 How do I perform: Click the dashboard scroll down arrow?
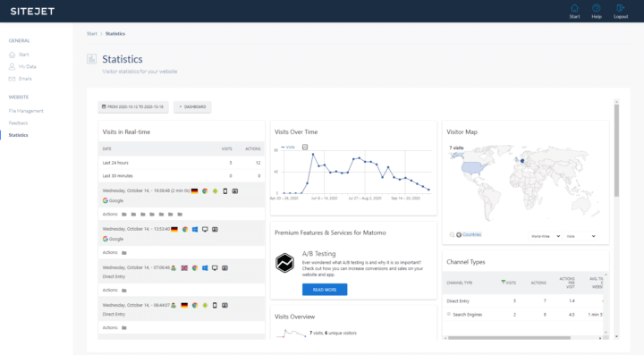pos(616,336)
